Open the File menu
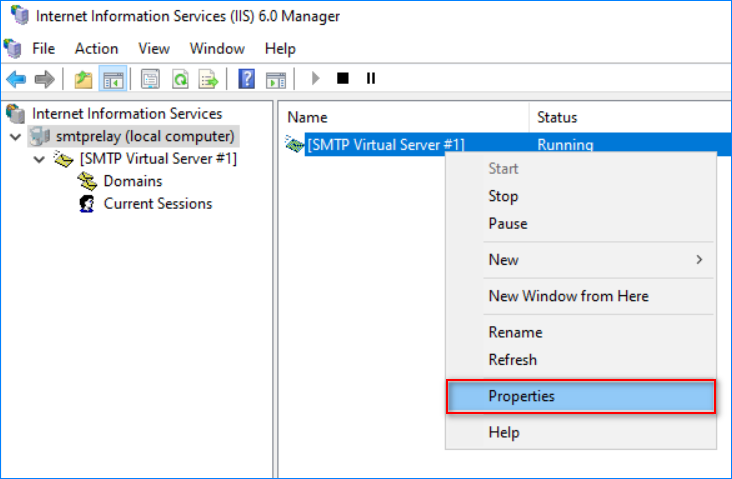Viewport: 732px width, 479px height. point(43,49)
